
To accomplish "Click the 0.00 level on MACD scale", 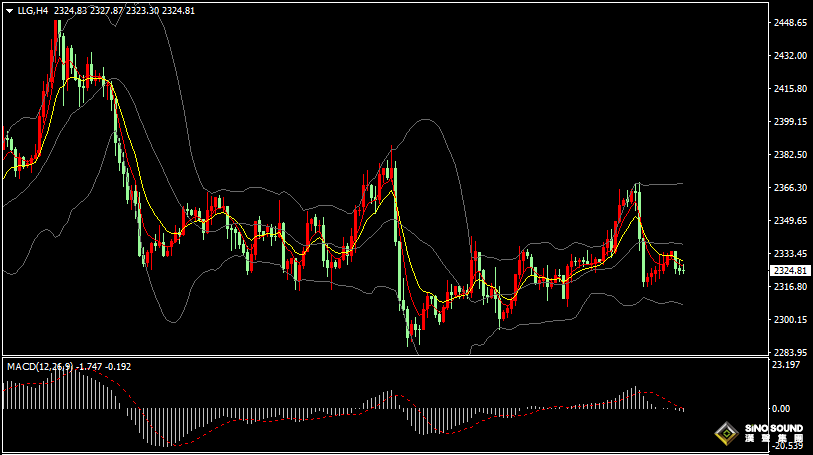I will click(x=782, y=409).
